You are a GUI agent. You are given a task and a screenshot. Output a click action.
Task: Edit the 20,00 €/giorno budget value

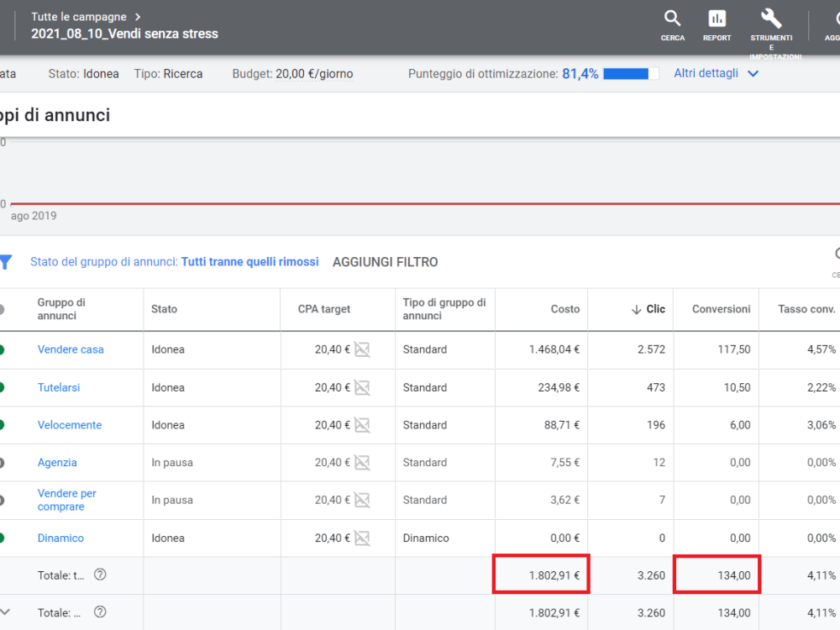click(x=314, y=74)
